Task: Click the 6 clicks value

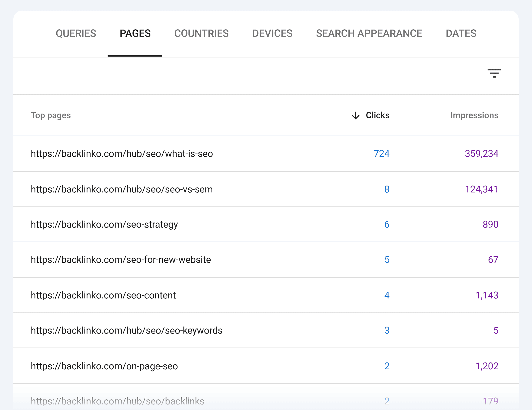Action: (387, 224)
